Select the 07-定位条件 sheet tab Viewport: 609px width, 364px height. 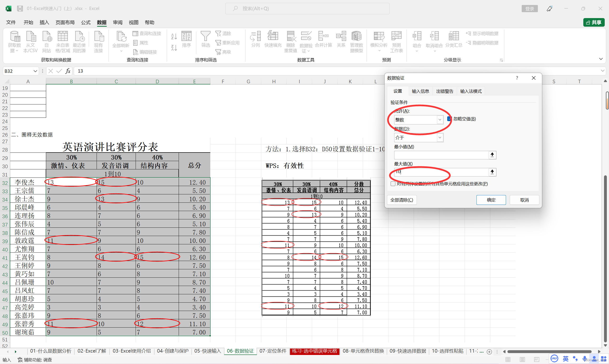tap(273, 351)
